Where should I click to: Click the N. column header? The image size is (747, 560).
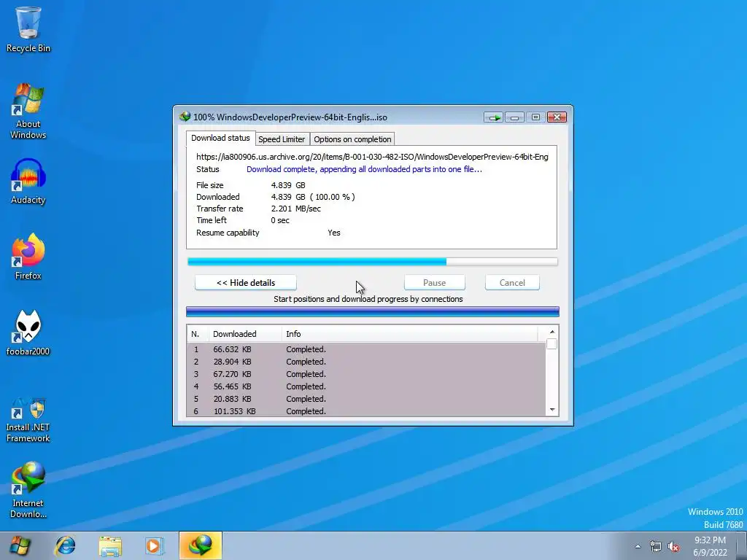click(x=198, y=334)
